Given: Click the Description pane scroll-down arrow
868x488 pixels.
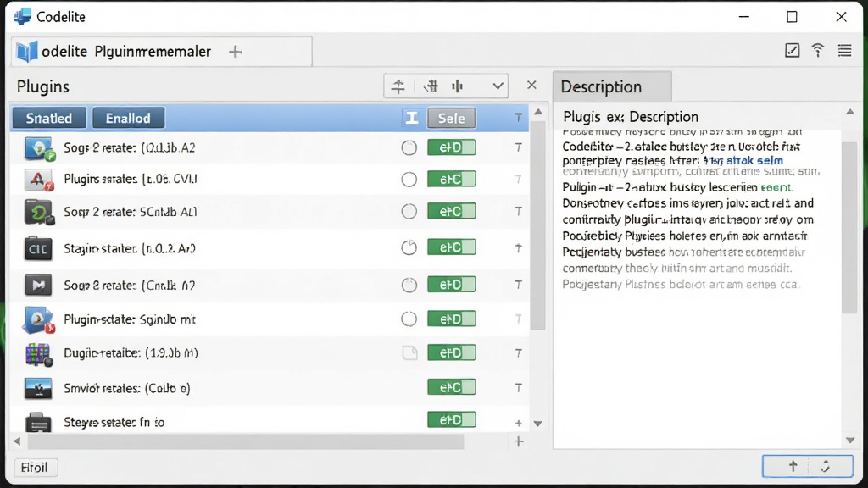Looking at the screenshot, I should click(850, 441).
